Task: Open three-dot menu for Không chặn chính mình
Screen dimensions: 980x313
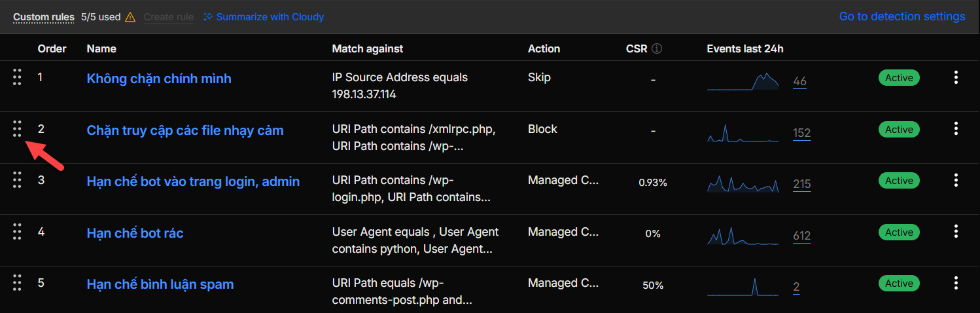Action: [x=956, y=78]
